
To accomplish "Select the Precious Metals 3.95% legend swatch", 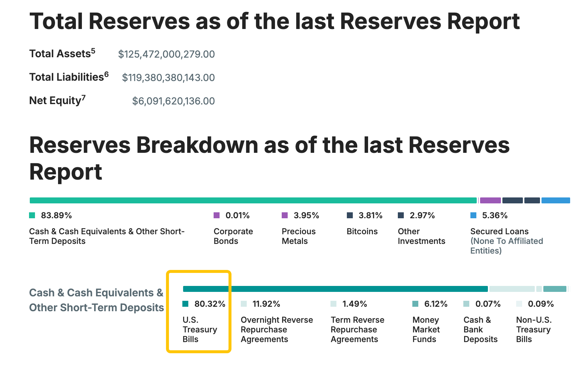I will coord(285,215).
